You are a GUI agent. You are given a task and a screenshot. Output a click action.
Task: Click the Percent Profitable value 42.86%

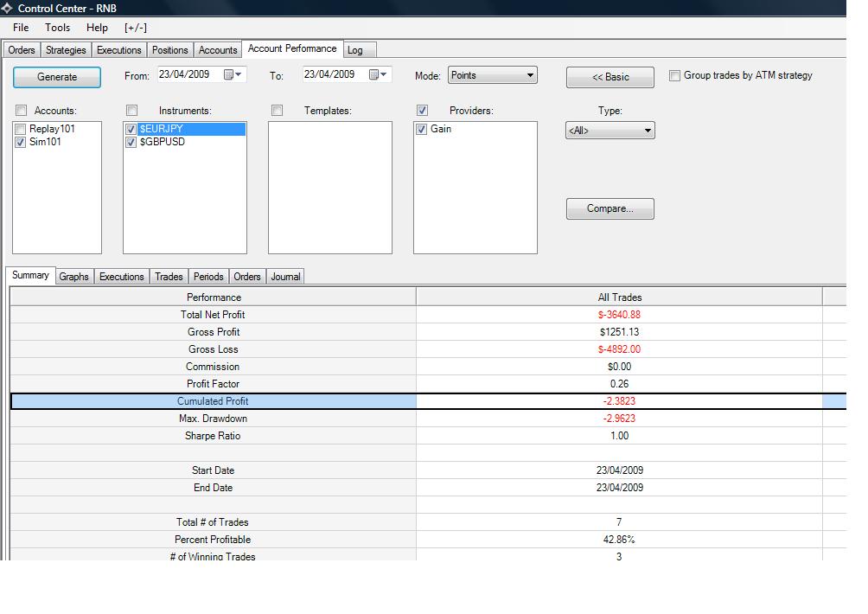point(620,540)
